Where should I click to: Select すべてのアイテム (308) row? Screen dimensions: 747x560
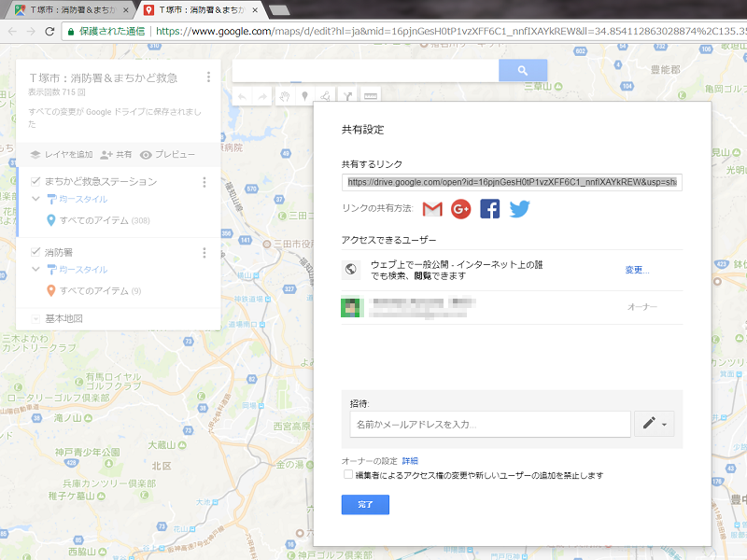(x=98, y=220)
